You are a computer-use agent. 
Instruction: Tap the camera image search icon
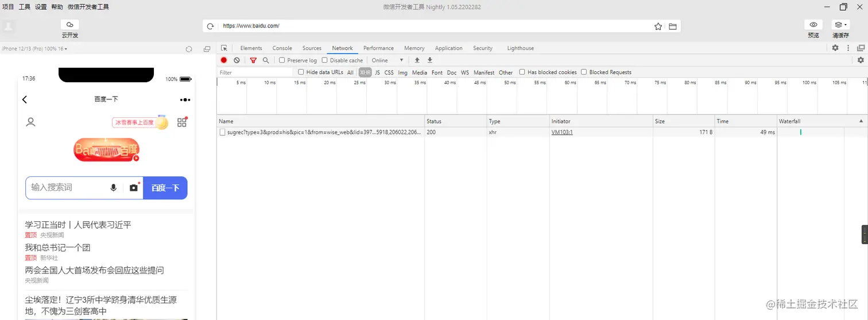(134, 188)
